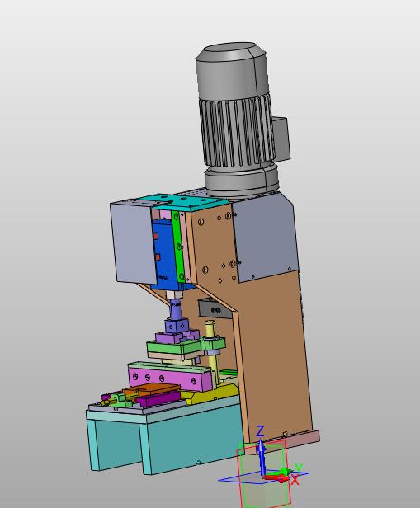Pick the magenta die block with holes
The image size is (420, 508).
click(x=168, y=378)
